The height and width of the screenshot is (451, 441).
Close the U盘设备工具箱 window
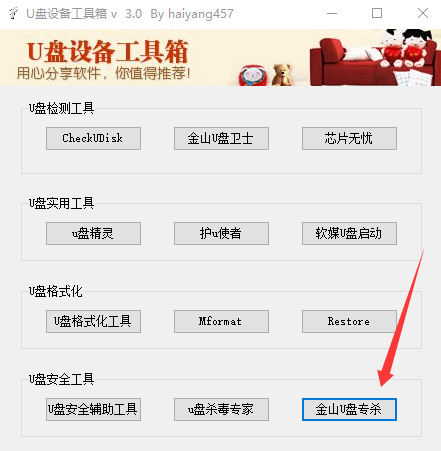click(423, 13)
